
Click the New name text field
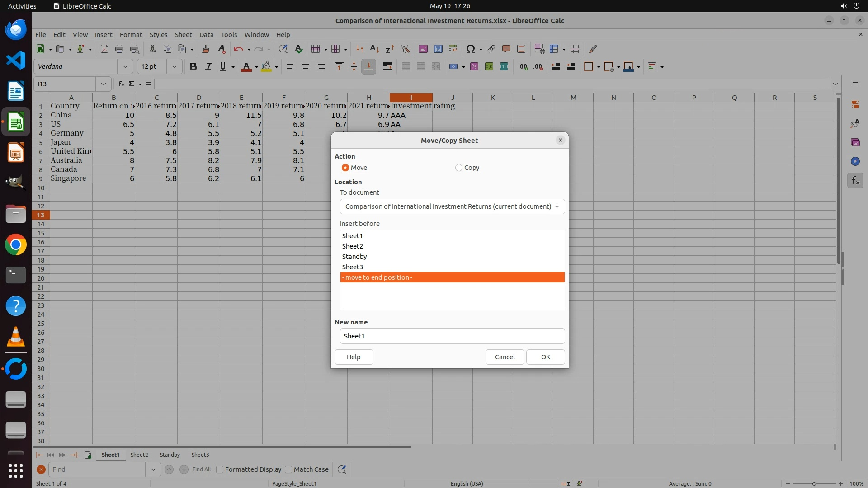[x=452, y=336]
